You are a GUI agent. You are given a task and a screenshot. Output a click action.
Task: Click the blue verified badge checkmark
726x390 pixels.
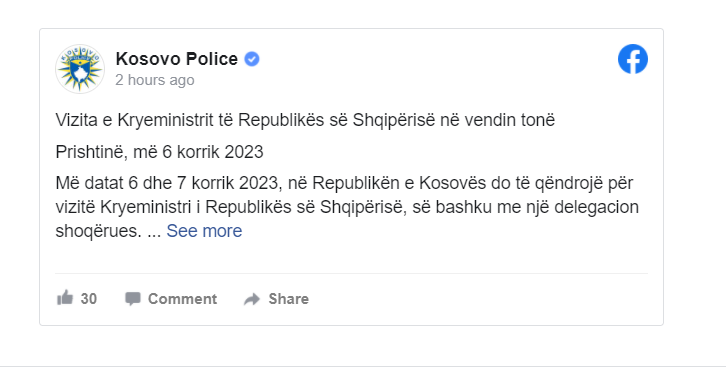252,59
